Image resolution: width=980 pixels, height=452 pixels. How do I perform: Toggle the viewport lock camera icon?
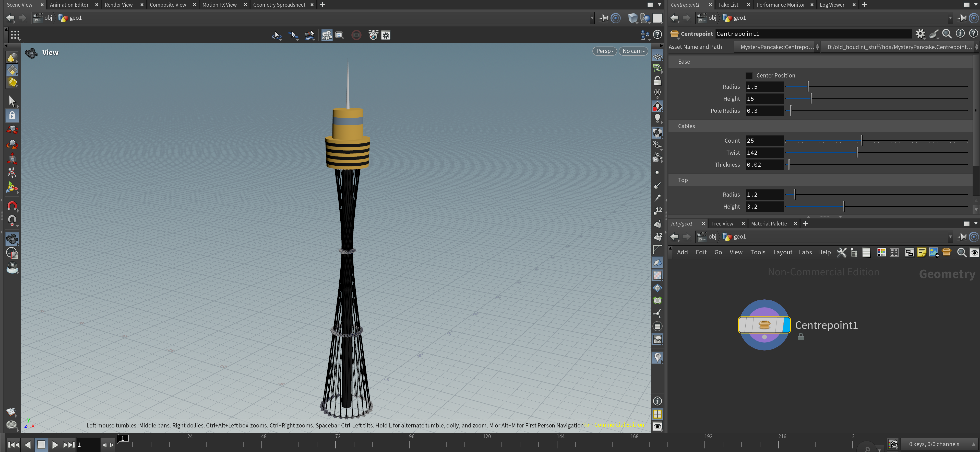tap(657, 81)
